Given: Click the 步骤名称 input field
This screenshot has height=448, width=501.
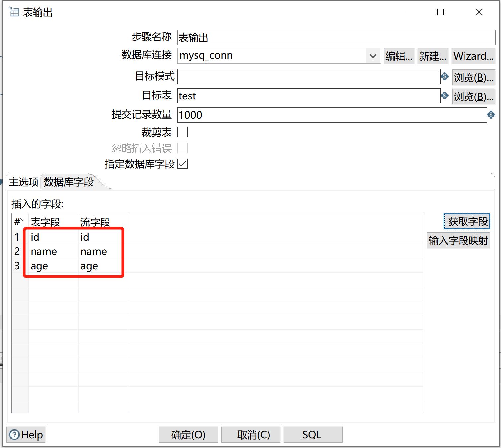Looking at the screenshot, I should tap(336, 37).
